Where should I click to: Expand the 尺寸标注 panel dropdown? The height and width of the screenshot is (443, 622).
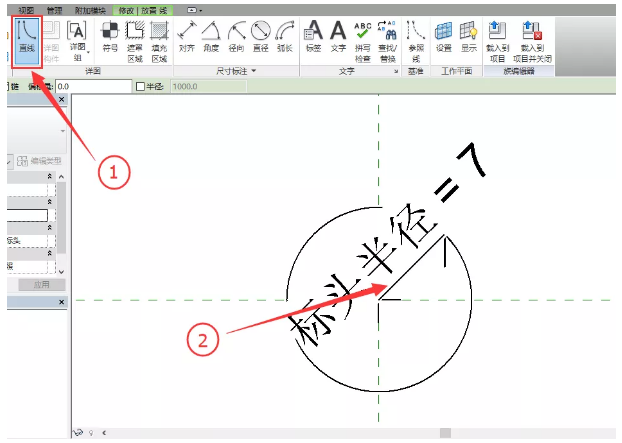click(x=254, y=71)
